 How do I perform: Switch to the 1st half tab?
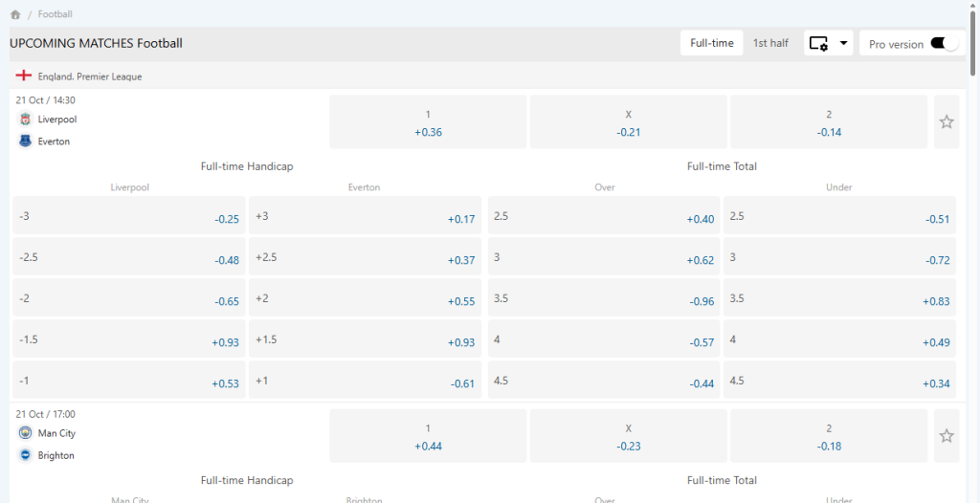(770, 43)
